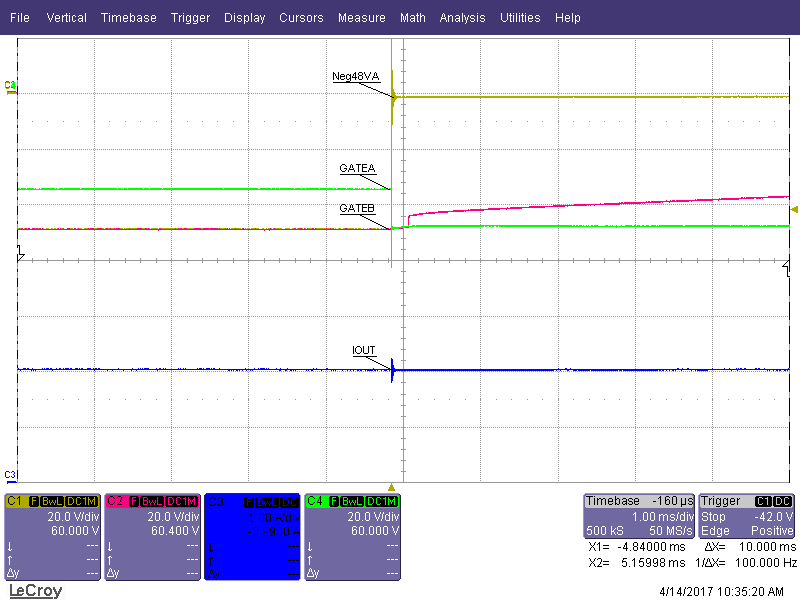
Task: Click the Neg48VA trace label
Action: coord(355,76)
